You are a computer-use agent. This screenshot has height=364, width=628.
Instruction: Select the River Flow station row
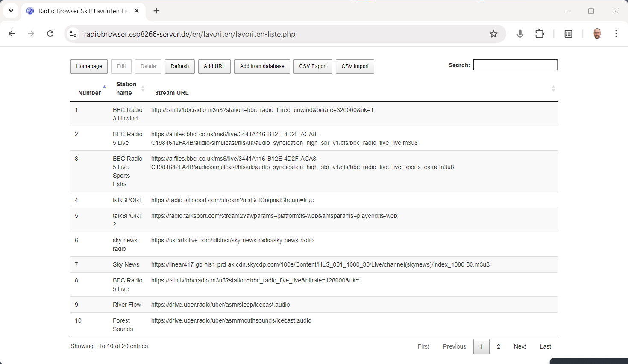pyautogui.click(x=314, y=305)
